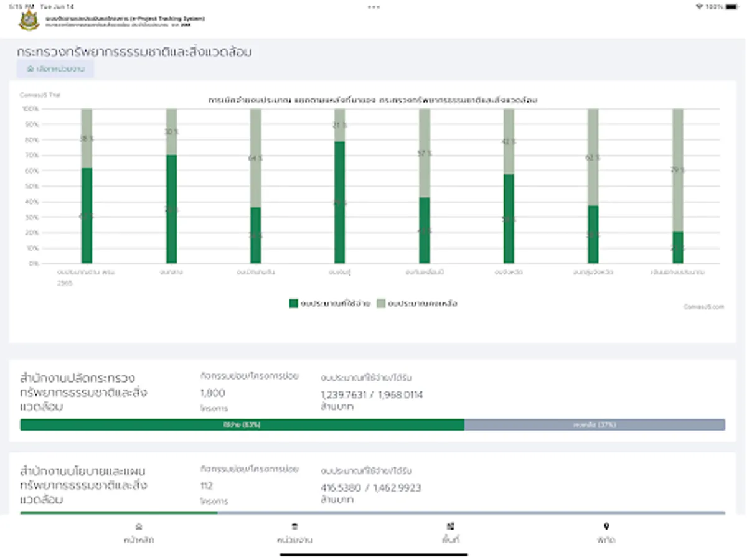The width and height of the screenshot is (747, 560).
Task: Click the 1,800 projects count
Action: (212, 393)
